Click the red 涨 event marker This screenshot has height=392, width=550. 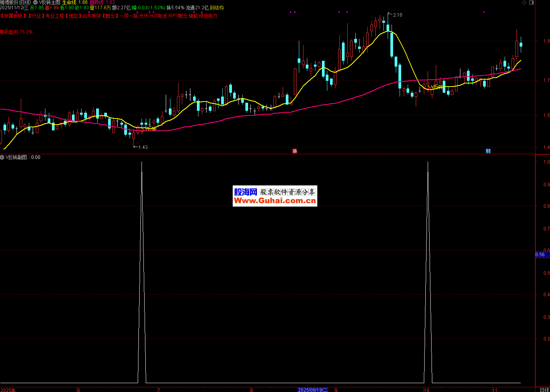click(295, 151)
